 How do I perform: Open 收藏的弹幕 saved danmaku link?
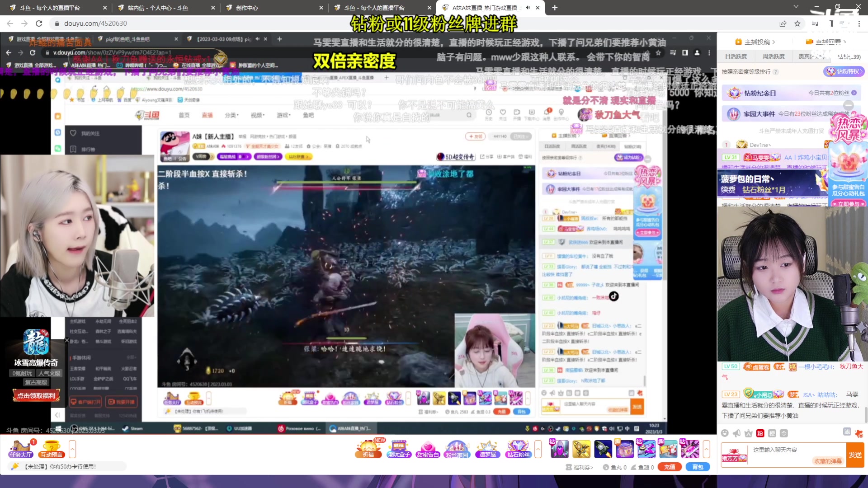click(828, 461)
